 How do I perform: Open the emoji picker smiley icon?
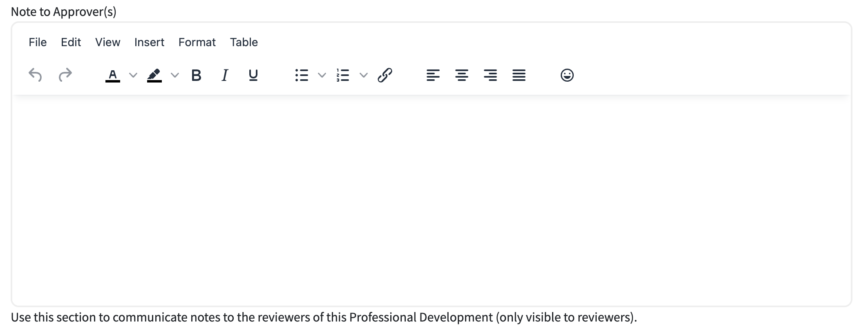[567, 75]
